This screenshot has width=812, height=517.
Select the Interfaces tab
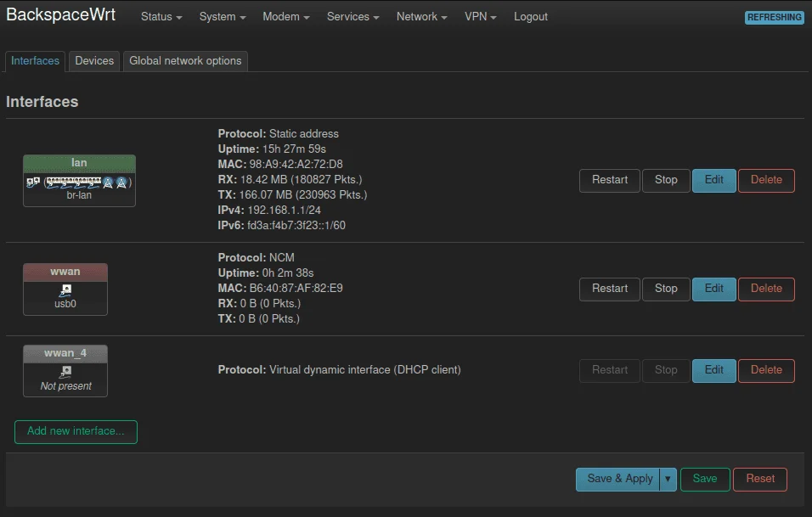(35, 61)
